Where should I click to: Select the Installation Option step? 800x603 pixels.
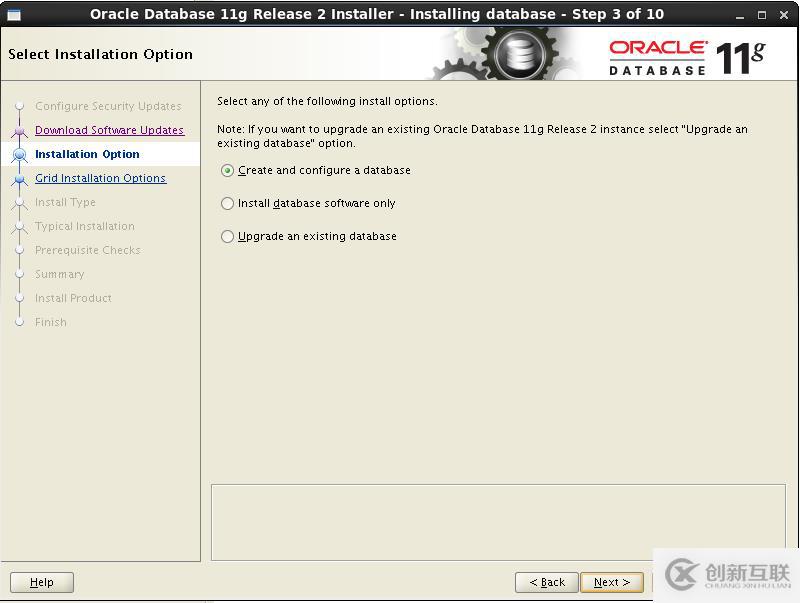coord(87,154)
